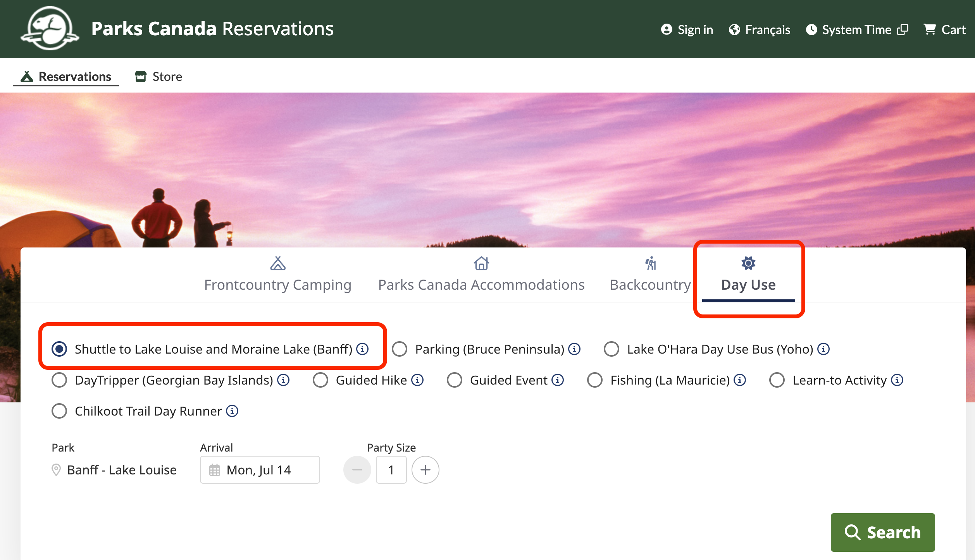Click the storefront icon beside Store
The image size is (975, 560).
[x=141, y=76]
